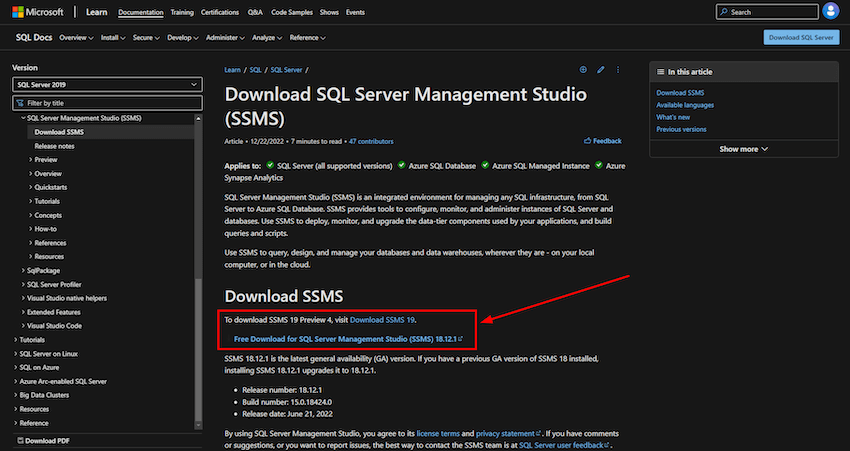Screen dimensions: 850x451
Task: Click the edit pencil icon
Action: point(601,69)
